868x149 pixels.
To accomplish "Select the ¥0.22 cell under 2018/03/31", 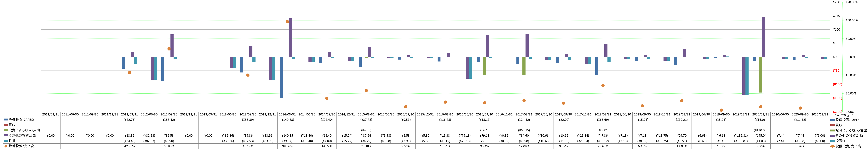I will pos(603,130).
